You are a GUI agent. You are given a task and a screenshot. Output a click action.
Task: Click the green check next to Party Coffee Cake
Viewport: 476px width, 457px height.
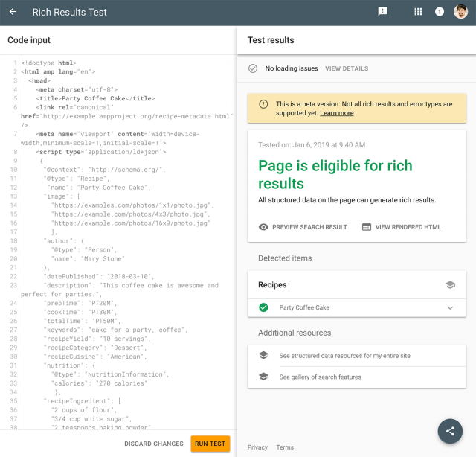(263, 307)
